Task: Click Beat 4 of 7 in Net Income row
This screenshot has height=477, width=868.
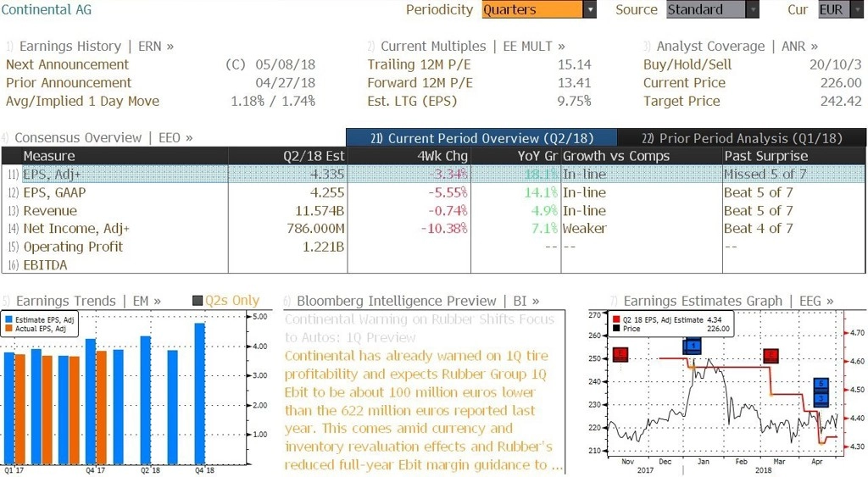Action: click(759, 229)
